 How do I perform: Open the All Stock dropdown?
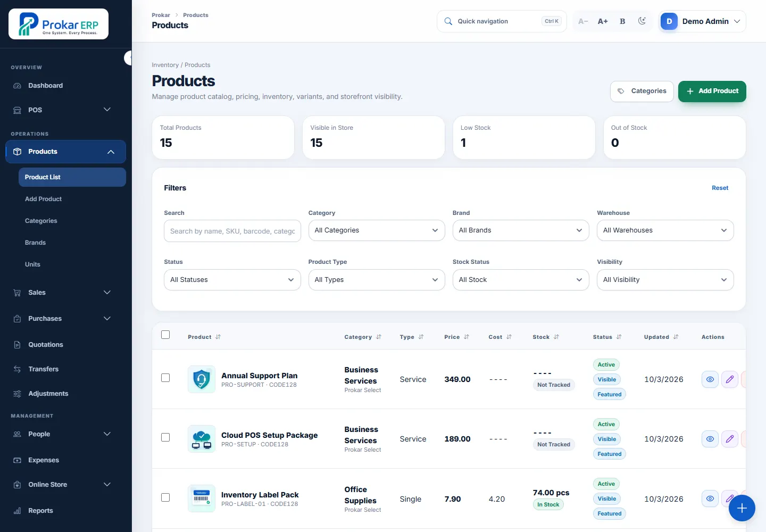click(x=521, y=280)
